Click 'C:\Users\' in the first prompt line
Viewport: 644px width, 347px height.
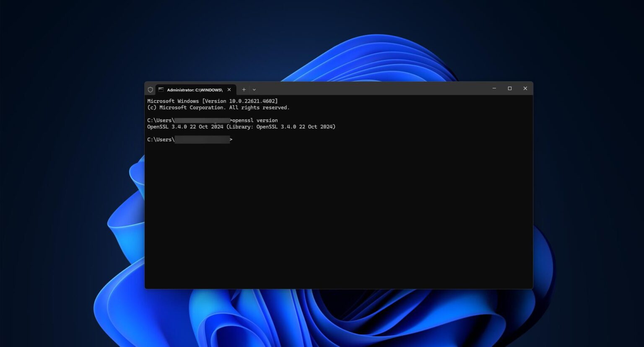[x=161, y=120]
